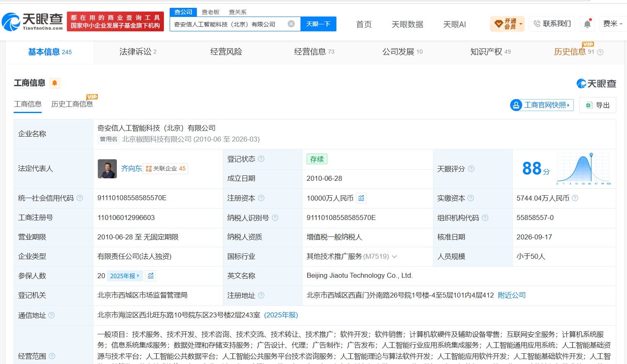Click the phone icon in 联系我们
The width and height of the screenshot is (627, 364).
click(537, 24)
